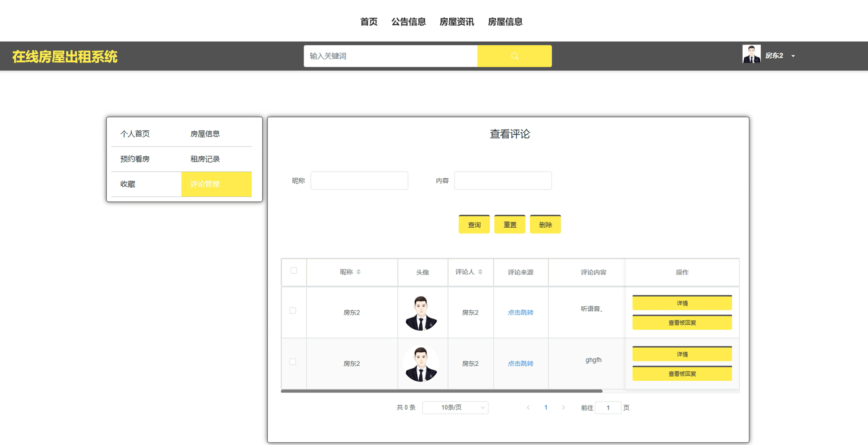Toggle the select-all header checkbox
The image size is (868, 445).
(x=294, y=271)
